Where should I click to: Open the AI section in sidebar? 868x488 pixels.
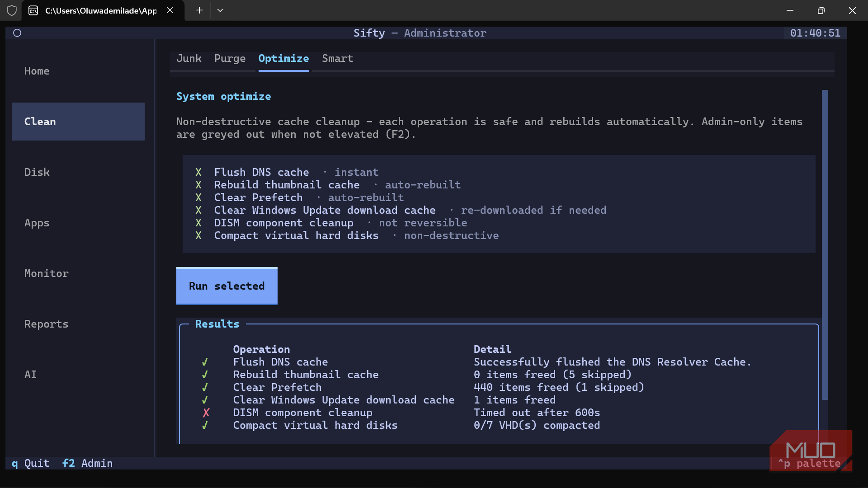coord(78,375)
